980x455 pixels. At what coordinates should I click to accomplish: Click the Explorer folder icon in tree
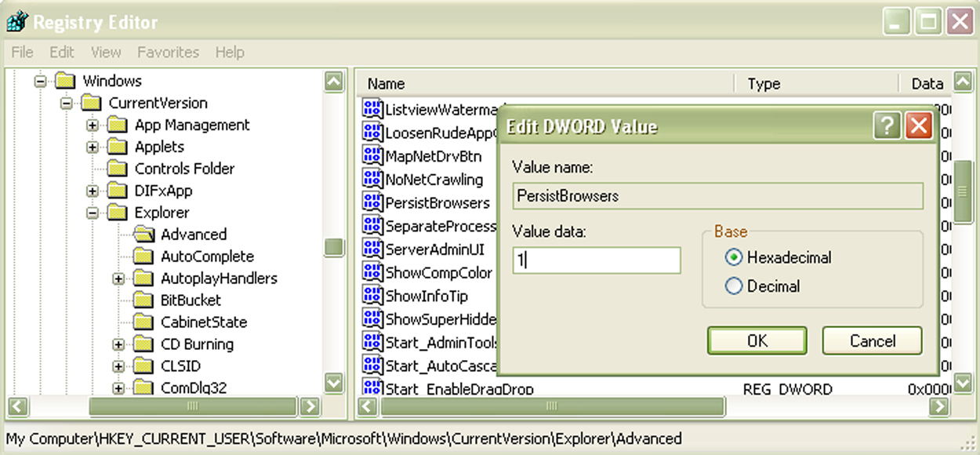pos(118,212)
